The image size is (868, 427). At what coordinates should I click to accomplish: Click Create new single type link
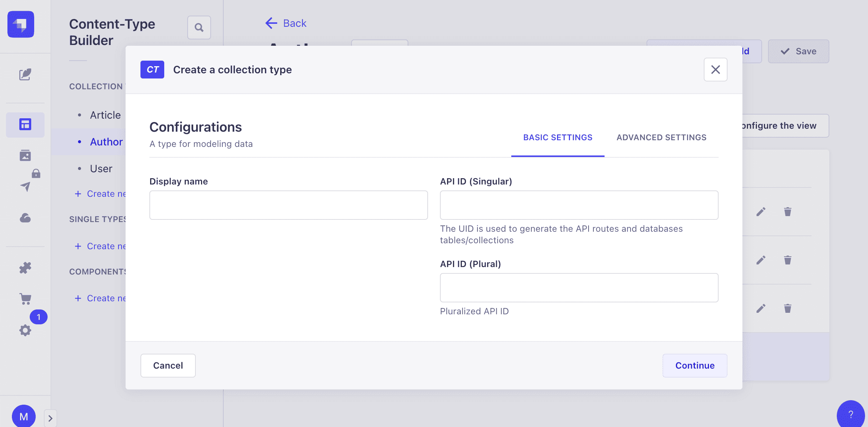[x=100, y=246]
